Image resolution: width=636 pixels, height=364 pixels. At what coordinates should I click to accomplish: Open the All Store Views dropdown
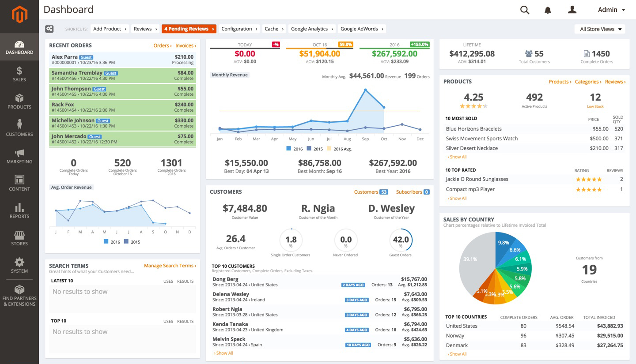[600, 29]
